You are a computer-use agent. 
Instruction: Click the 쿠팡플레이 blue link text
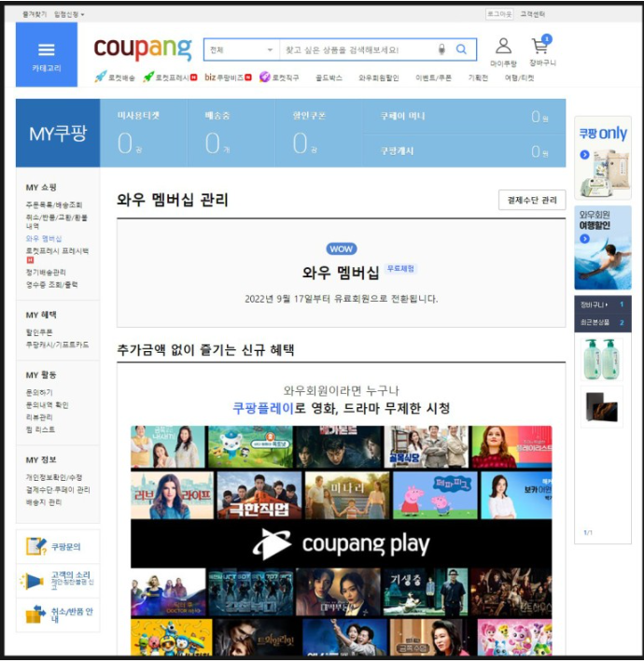pyautogui.click(x=263, y=408)
